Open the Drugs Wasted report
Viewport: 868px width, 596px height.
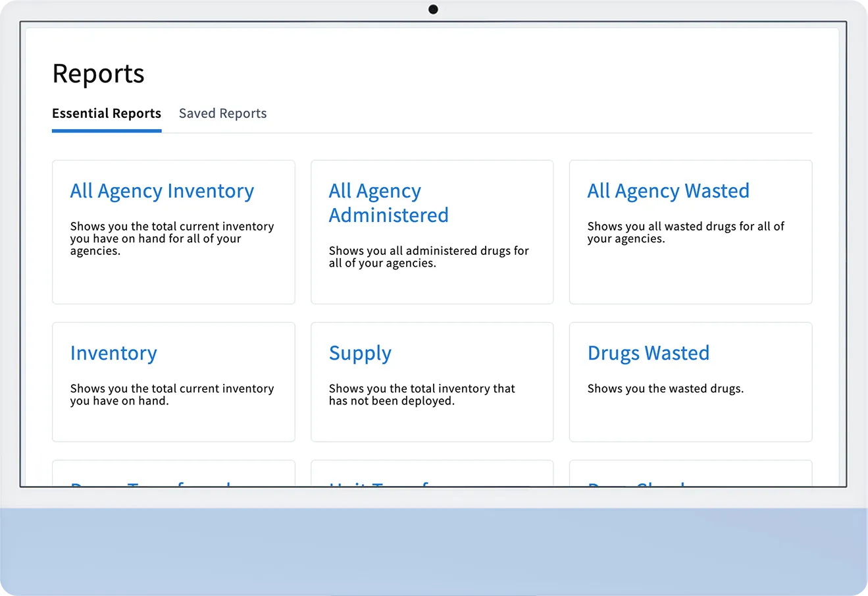click(648, 354)
